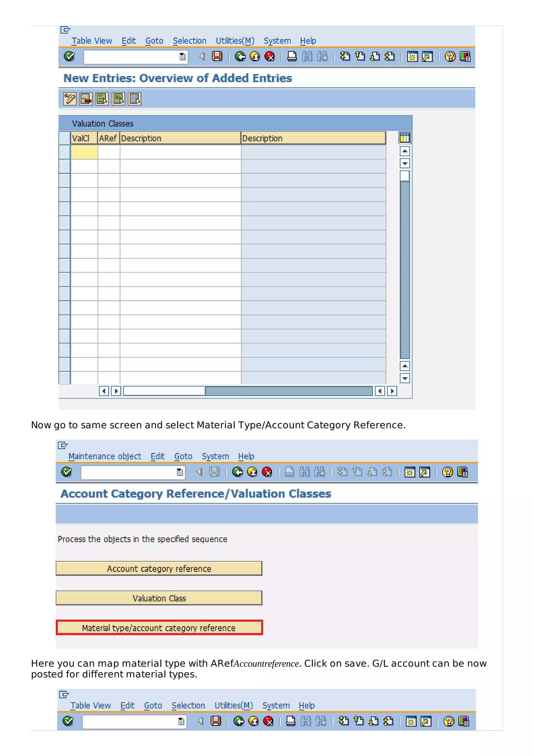Click yellow Exit icon in New Entries window
This screenshot has height=756, width=534.
tap(255, 57)
